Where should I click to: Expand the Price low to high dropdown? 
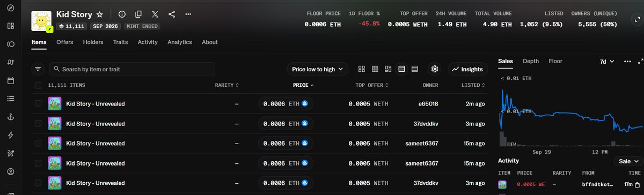[x=318, y=69]
